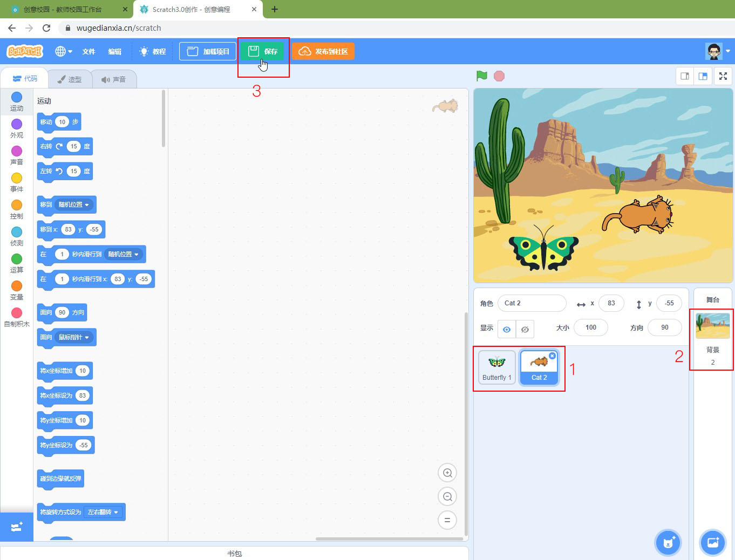Image resolution: width=735 pixels, height=560 pixels.
Task: Select the Cat 2 sprite thumbnail
Action: point(539,367)
